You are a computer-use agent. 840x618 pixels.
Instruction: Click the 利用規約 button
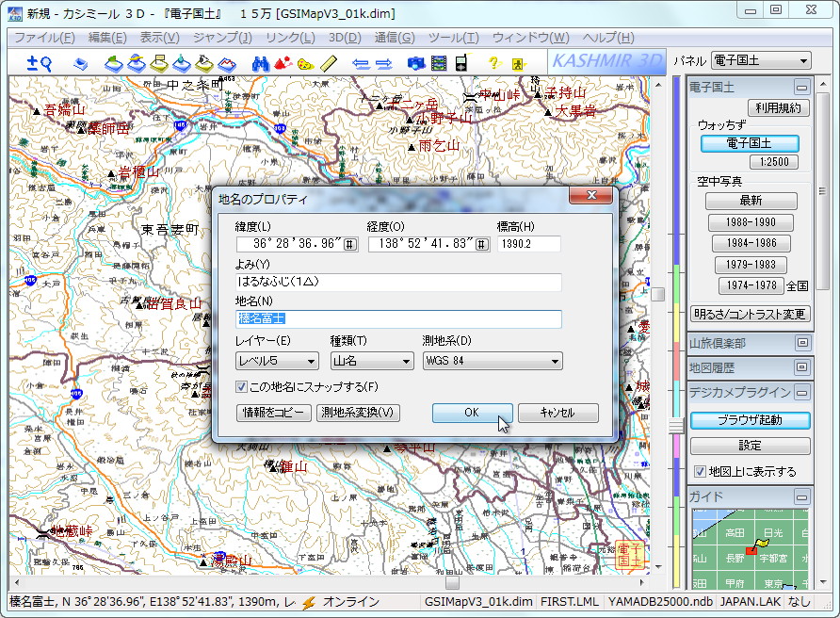point(778,108)
